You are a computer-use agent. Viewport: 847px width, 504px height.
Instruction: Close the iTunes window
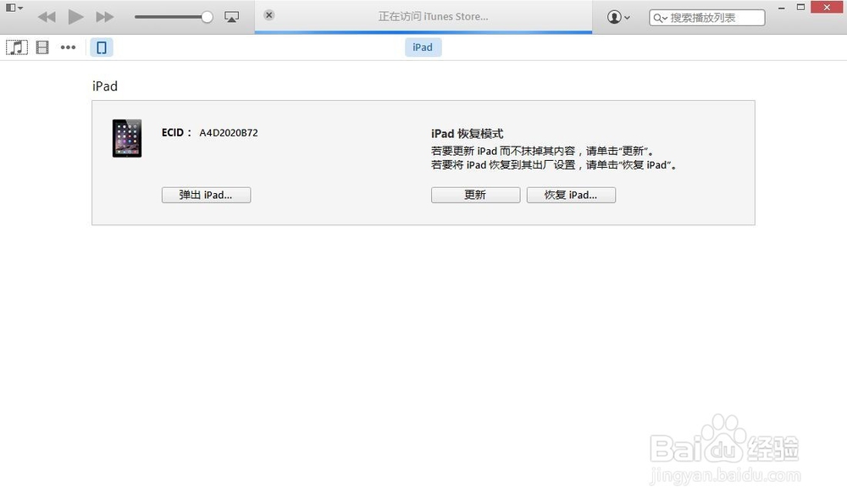point(827,8)
